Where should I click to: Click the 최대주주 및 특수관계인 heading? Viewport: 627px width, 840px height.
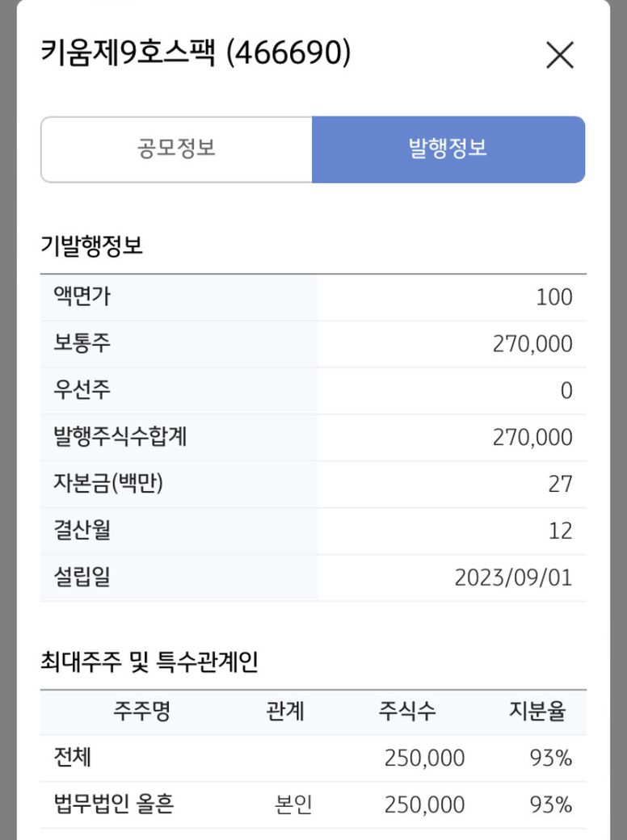(149, 663)
